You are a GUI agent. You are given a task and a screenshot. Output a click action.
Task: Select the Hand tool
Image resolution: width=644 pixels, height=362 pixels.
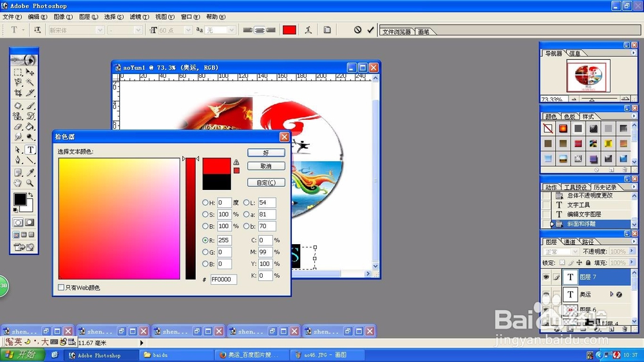[x=17, y=184]
